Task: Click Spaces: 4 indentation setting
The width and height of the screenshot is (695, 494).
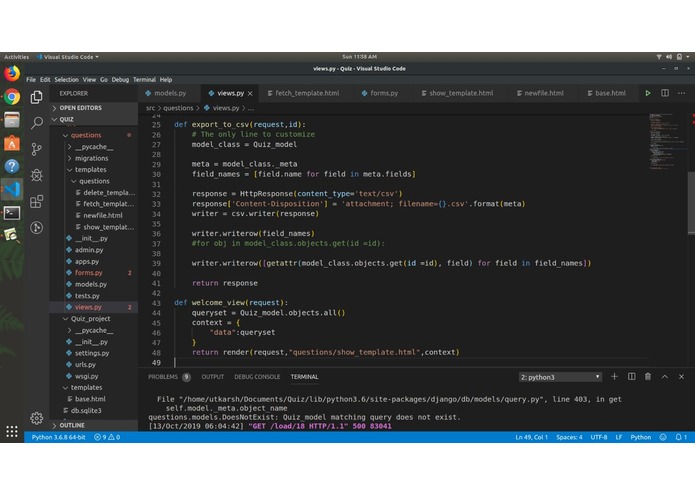Action: point(569,437)
